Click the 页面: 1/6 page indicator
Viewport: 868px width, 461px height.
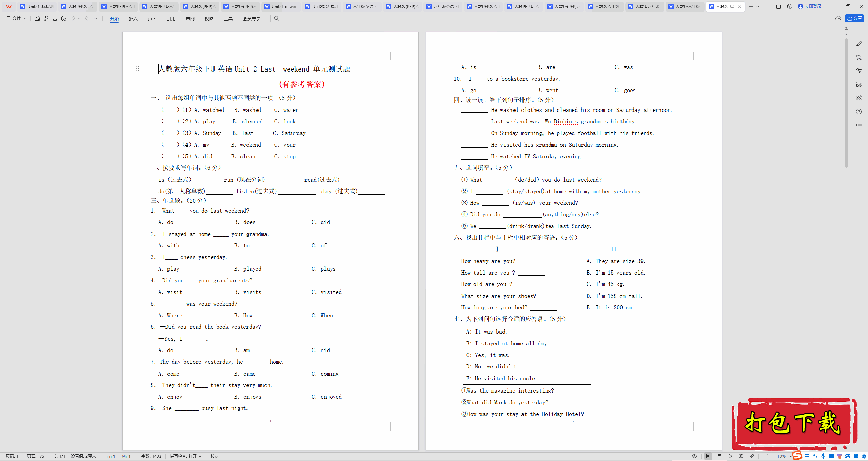[x=36, y=456]
